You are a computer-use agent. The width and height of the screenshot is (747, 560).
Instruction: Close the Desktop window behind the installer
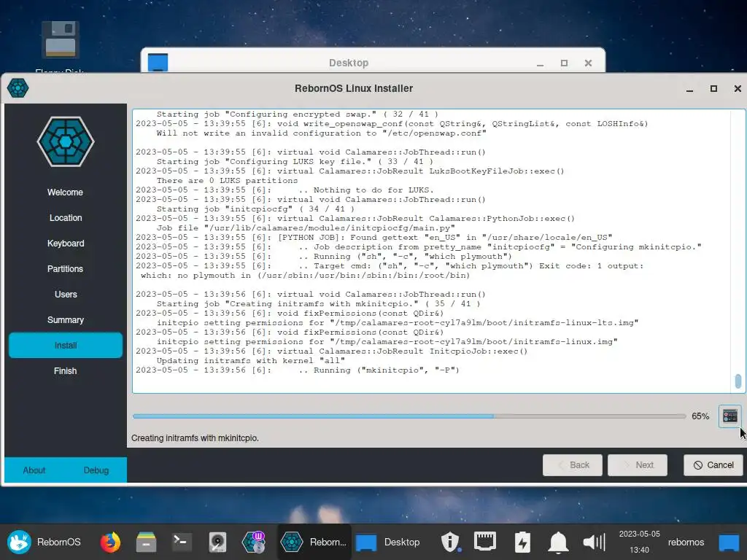[589, 63]
